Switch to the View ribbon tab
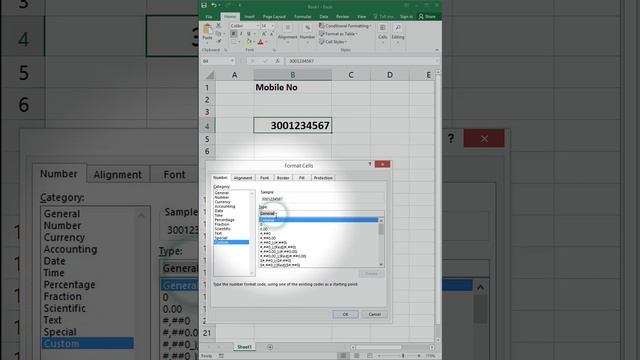This screenshot has width=640, height=360. [362, 17]
